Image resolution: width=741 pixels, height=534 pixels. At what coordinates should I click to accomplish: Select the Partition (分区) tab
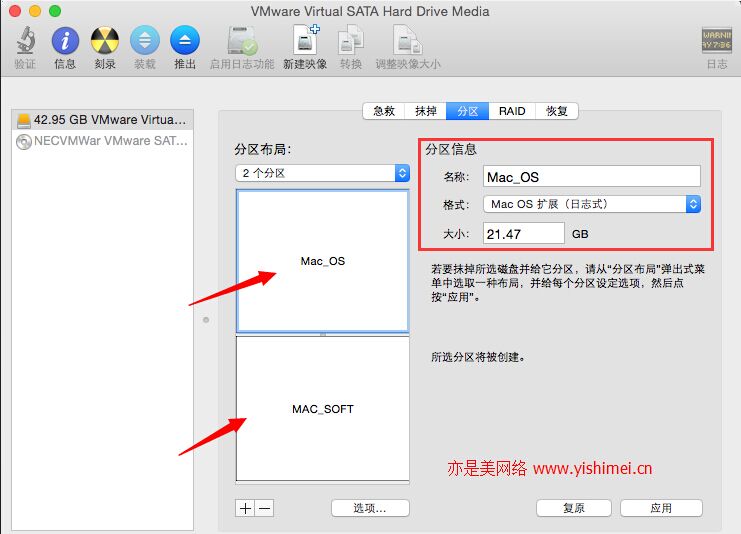pyautogui.click(x=467, y=111)
